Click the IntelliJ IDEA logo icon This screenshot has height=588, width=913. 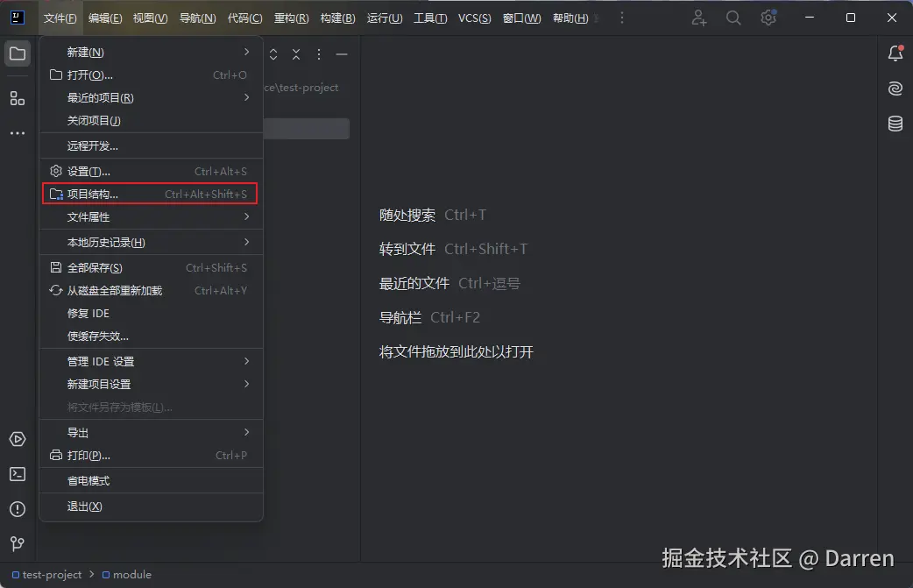[18, 18]
